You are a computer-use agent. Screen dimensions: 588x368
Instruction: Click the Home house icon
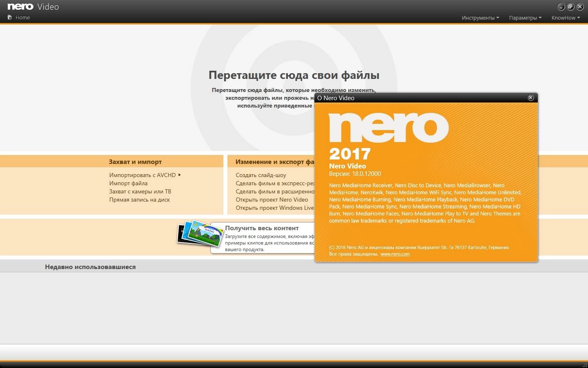(10, 17)
